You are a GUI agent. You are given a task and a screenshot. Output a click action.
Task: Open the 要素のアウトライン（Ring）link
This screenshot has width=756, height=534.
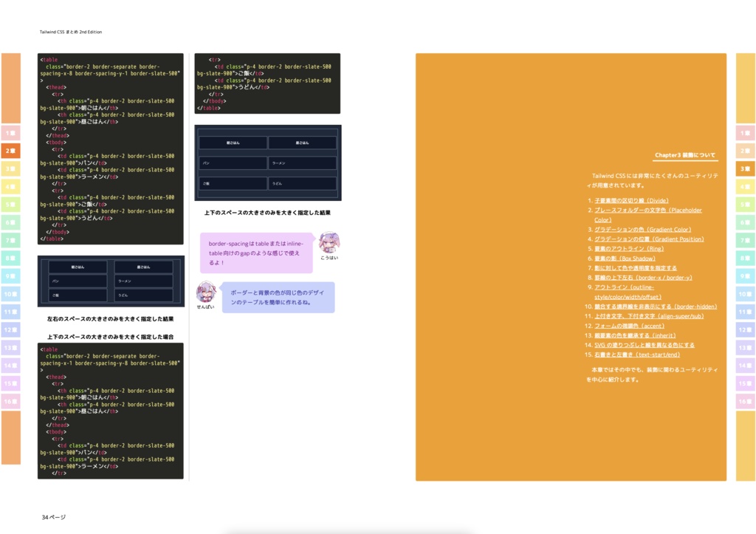629,249
